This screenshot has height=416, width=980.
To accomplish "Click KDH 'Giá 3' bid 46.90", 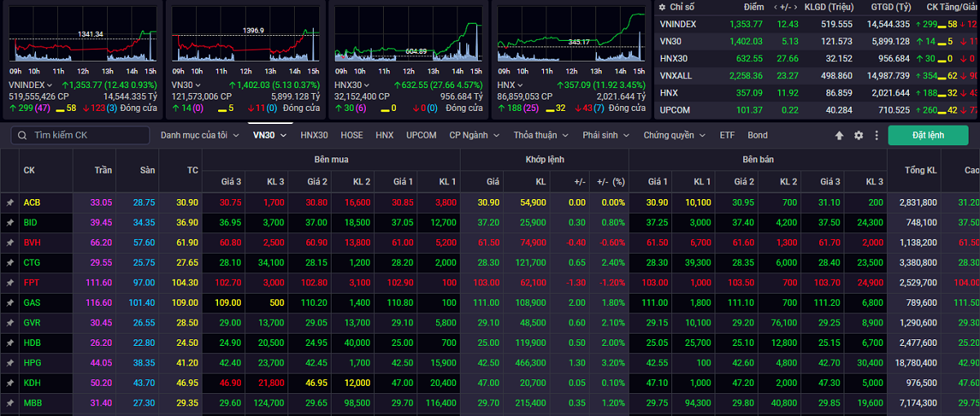I will point(230,382).
